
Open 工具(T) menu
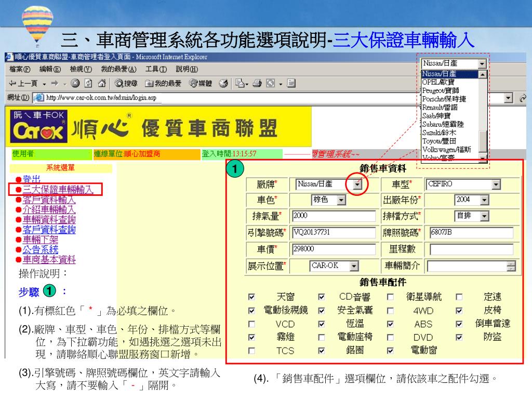156,69
